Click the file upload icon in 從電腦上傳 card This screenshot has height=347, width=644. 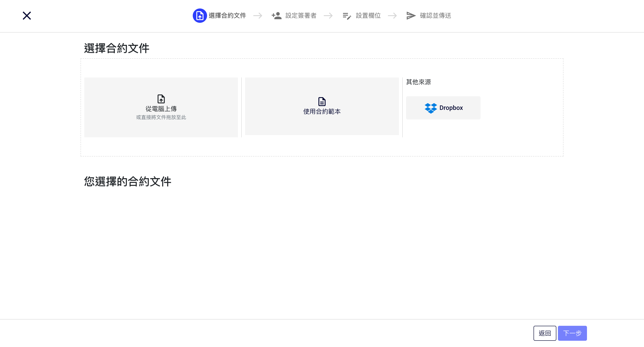point(161,99)
